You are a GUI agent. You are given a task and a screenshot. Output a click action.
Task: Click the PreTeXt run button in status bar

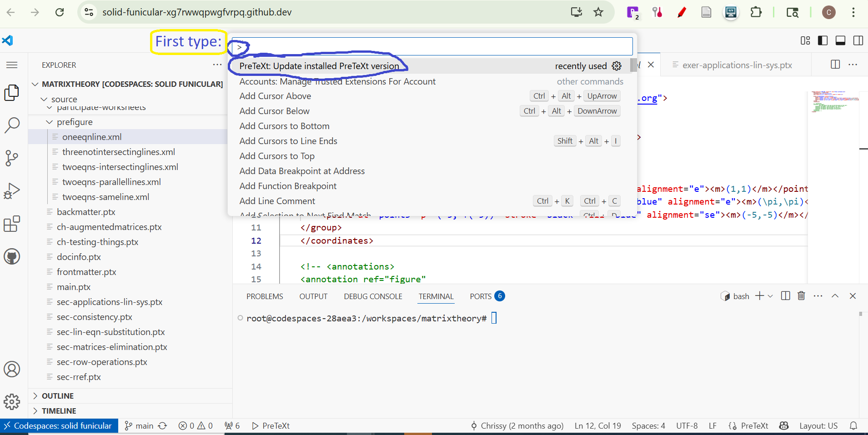[x=271, y=426]
